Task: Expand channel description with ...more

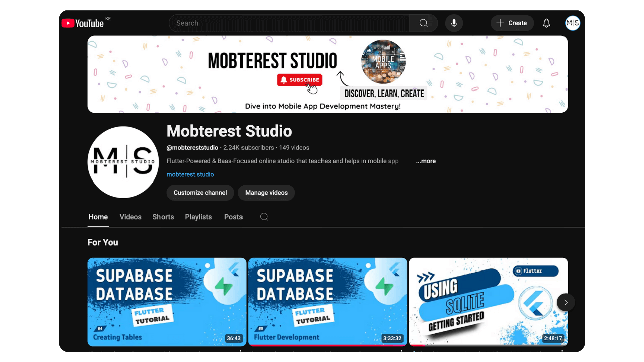Action: [x=426, y=161]
